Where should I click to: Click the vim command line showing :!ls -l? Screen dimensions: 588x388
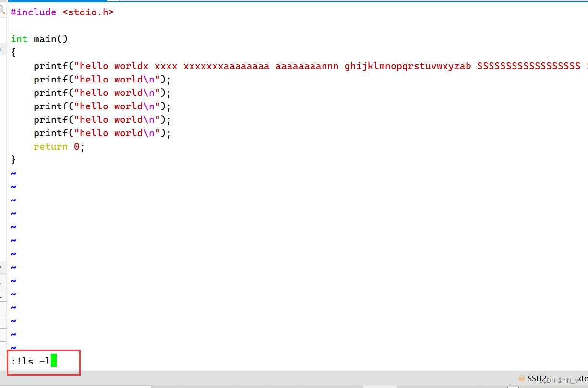tap(31, 361)
